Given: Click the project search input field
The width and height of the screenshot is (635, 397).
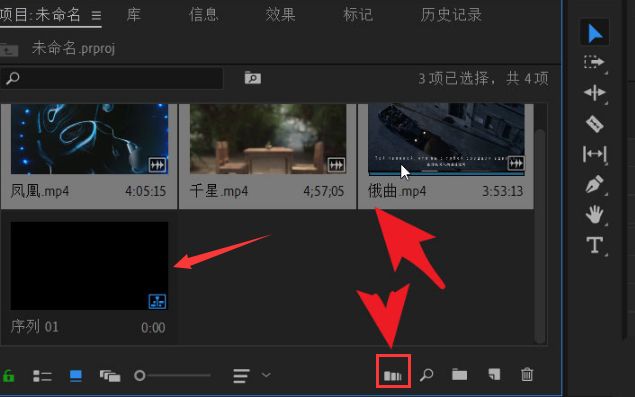Looking at the screenshot, I should coord(111,78).
